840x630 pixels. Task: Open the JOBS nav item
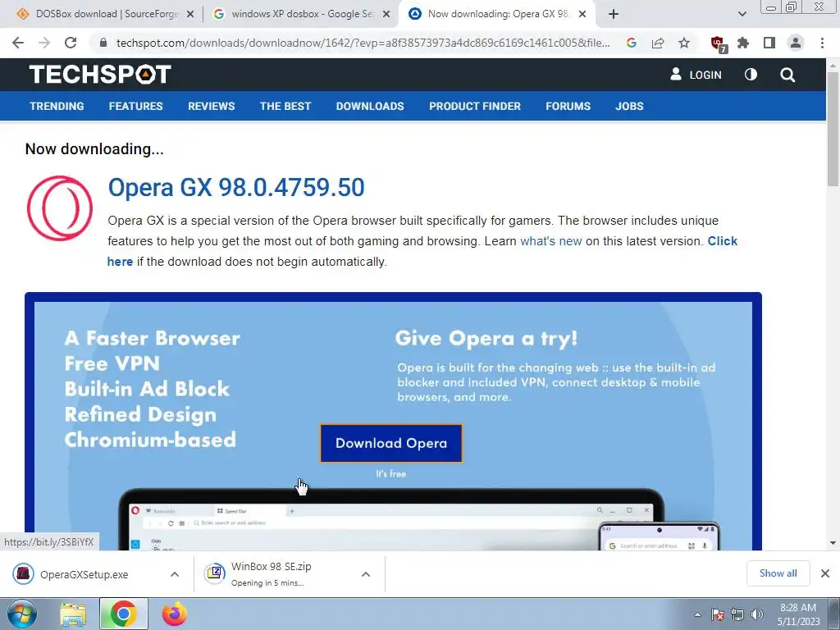[629, 106]
